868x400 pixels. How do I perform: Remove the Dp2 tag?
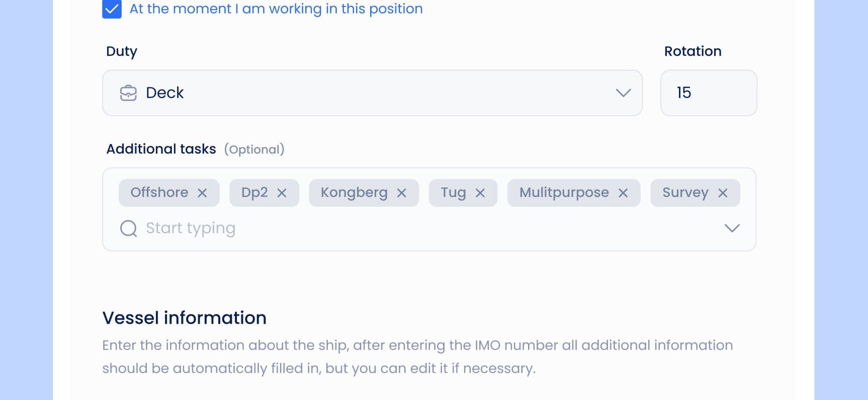282,193
